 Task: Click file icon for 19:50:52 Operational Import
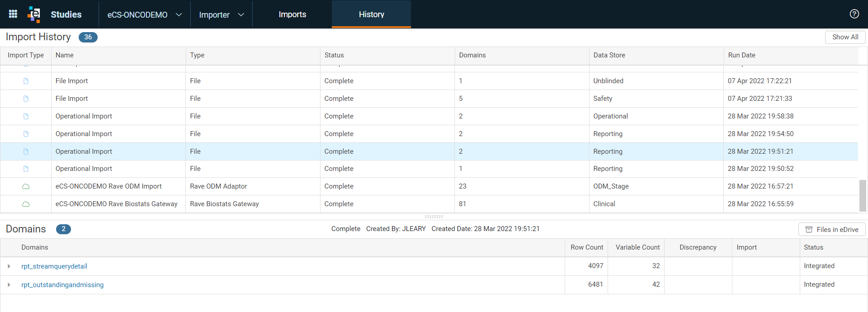[26, 169]
